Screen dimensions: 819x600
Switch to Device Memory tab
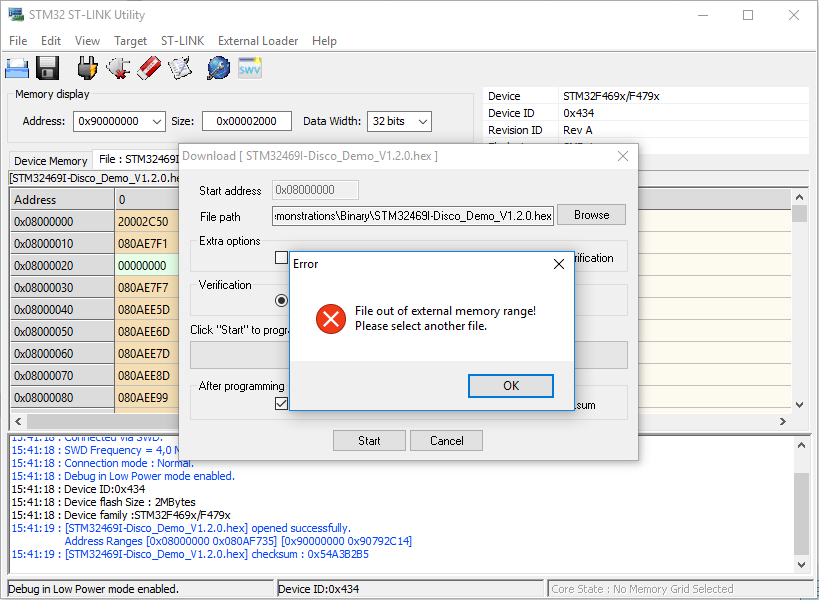point(51,161)
